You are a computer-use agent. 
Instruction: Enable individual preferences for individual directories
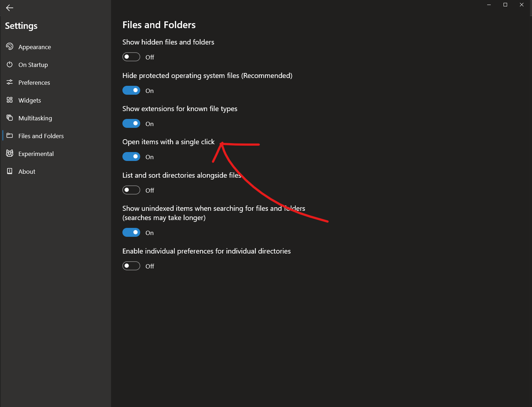(x=131, y=266)
